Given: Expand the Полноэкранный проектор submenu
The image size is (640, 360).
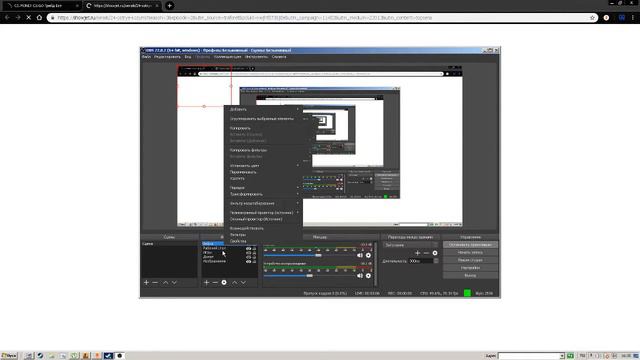Looking at the screenshot, I should (x=264, y=213).
